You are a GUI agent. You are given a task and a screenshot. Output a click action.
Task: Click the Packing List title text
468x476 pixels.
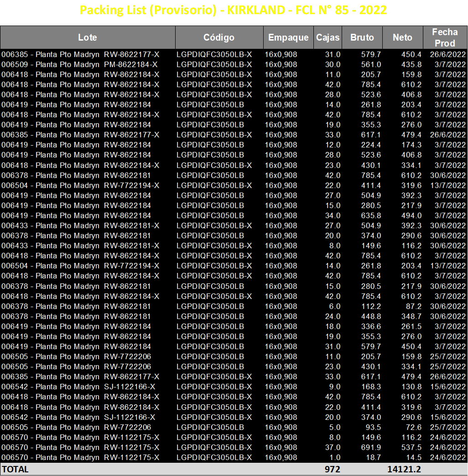[233, 10]
